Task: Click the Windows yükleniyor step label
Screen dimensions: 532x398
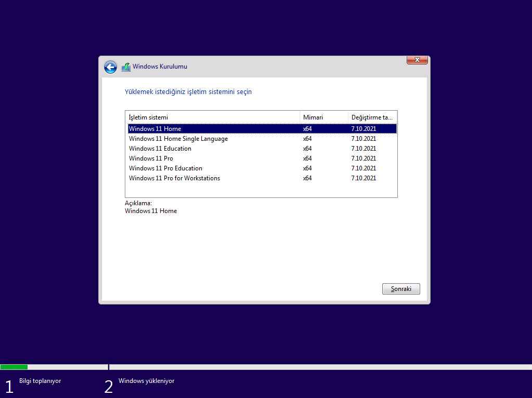Action: click(x=146, y=381)
